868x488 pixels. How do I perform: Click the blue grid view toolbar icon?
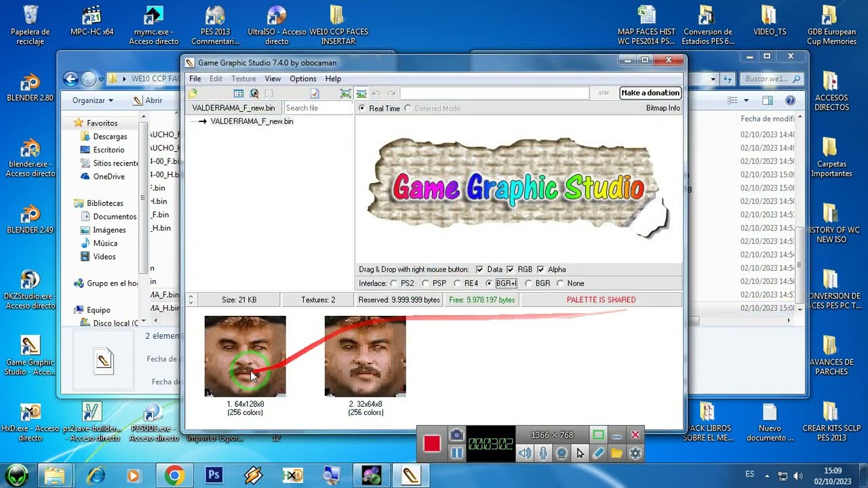click(x=239, y=94)
